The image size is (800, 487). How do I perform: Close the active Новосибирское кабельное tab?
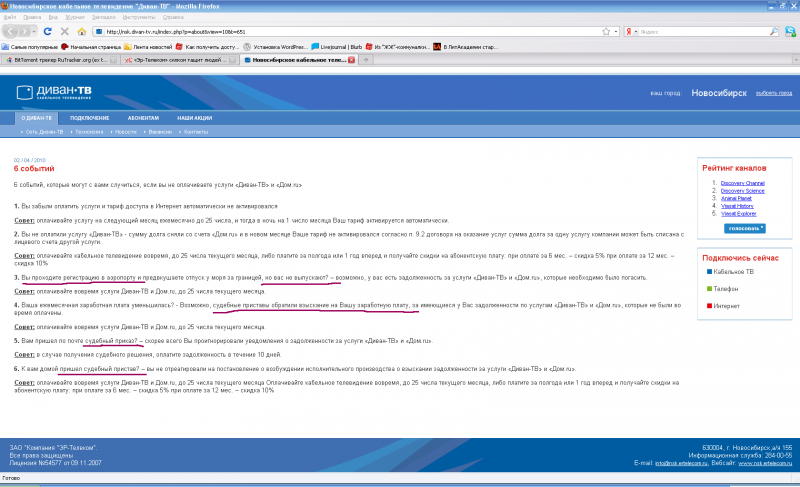[352, 60]
